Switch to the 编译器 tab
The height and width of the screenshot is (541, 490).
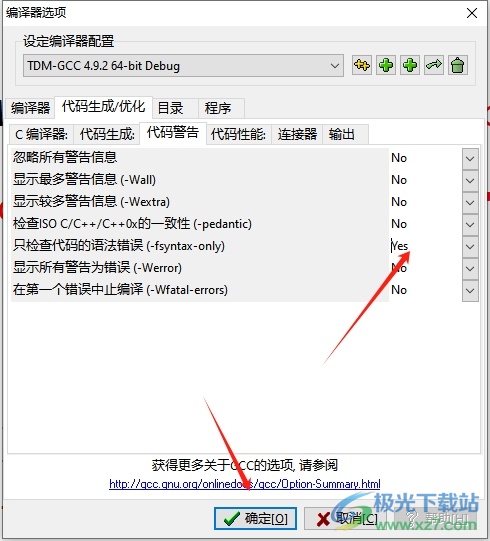pyautogui.click(x=30, y=108)
